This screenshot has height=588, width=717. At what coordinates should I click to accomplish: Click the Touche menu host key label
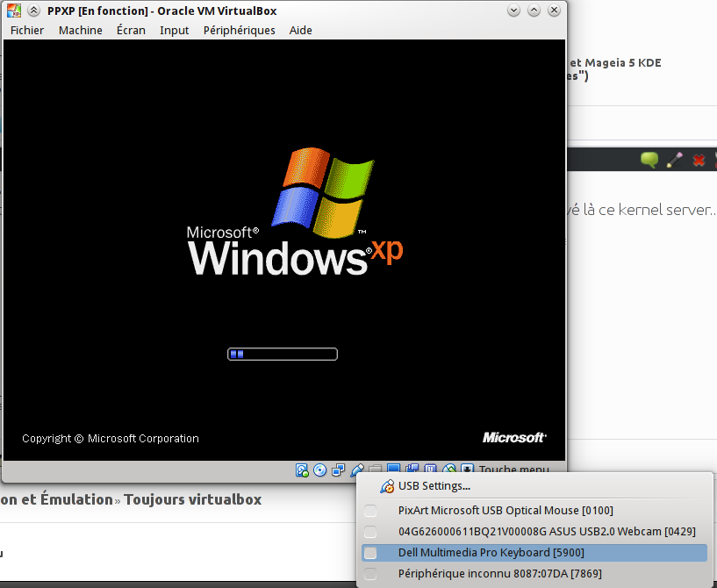(513, 470)
